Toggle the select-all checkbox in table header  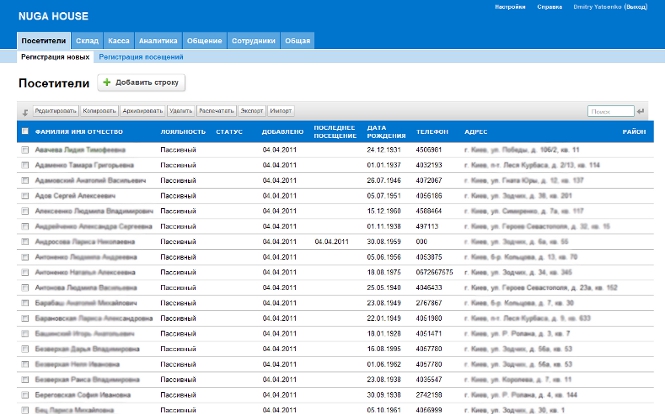point(25,132)
